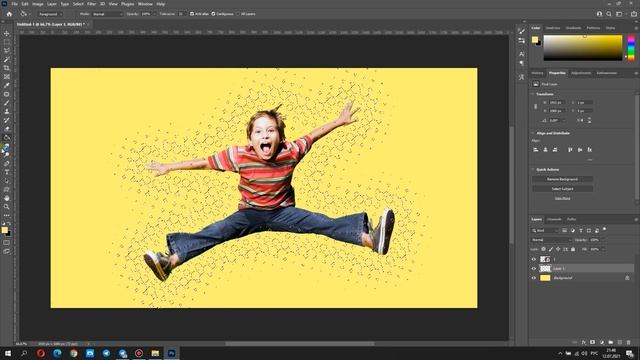Toggle the Anti-alias checkbox
The image size is (640, 360).
[192, 14]
